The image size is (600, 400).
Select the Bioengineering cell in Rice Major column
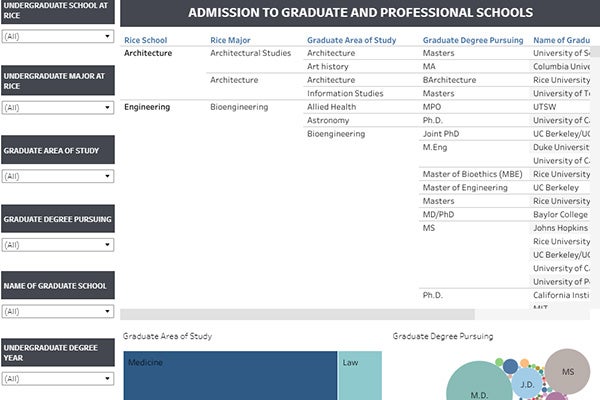pyautogui.click(x=239, y=107)
